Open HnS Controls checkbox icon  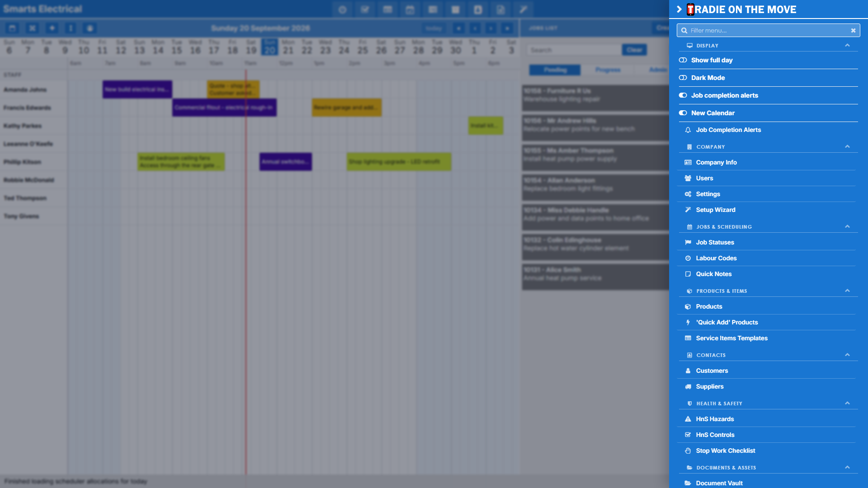coord(688,435)
